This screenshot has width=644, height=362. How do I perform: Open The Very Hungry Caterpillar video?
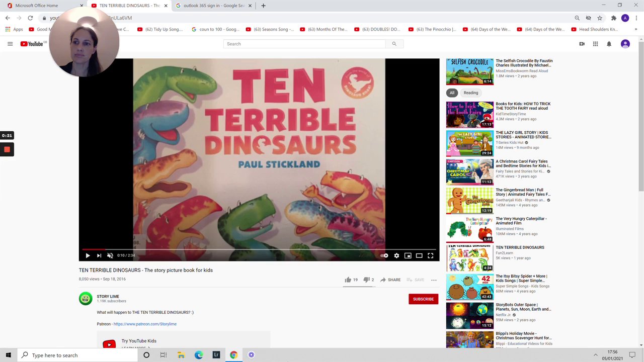[470, 229]
